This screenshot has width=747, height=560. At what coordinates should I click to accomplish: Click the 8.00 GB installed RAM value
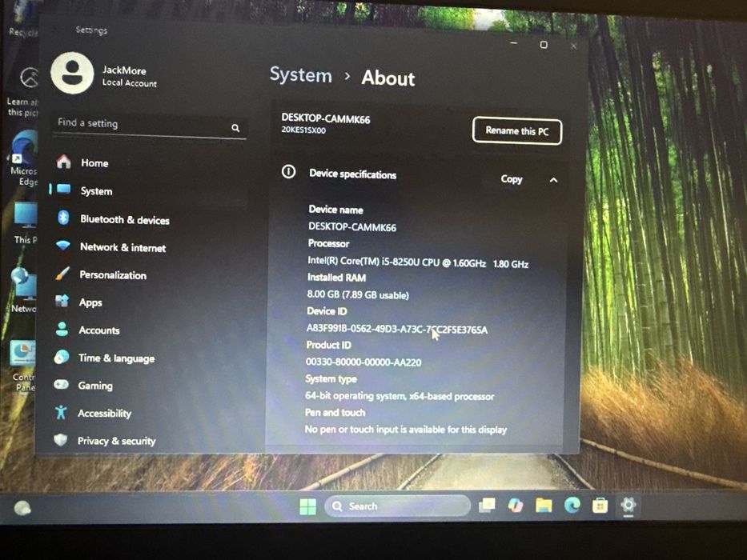(x=358, y=294)
